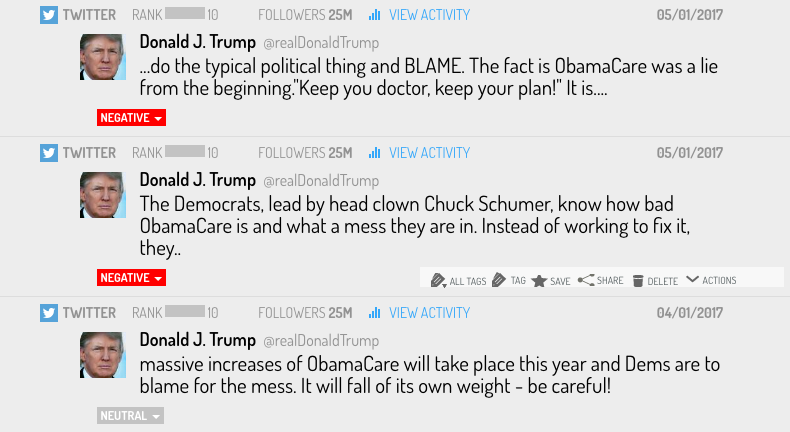
Task: Open All Tags pencil icon
Action: (438, 280)
